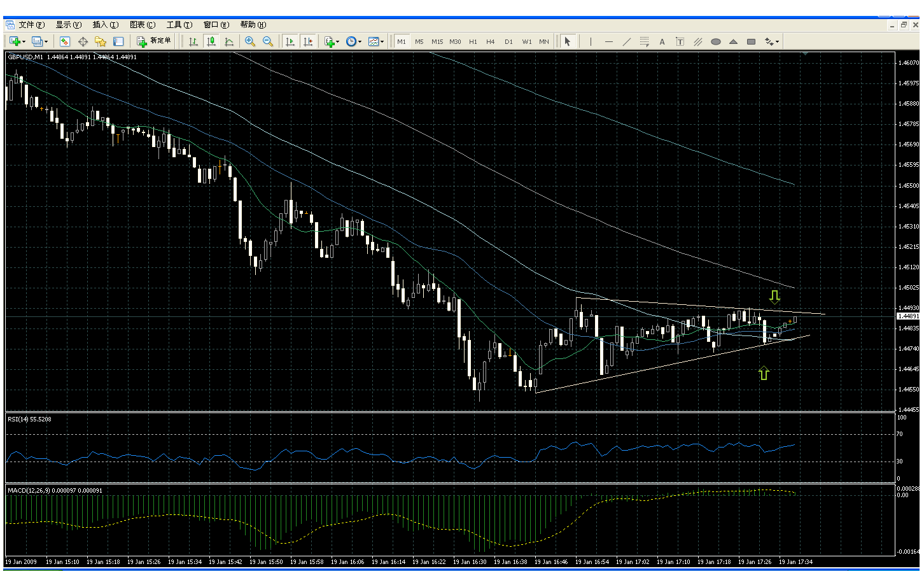Click the RSI(14) 55.5208 indicator label

pyautogui.click(x=29, y=419)
